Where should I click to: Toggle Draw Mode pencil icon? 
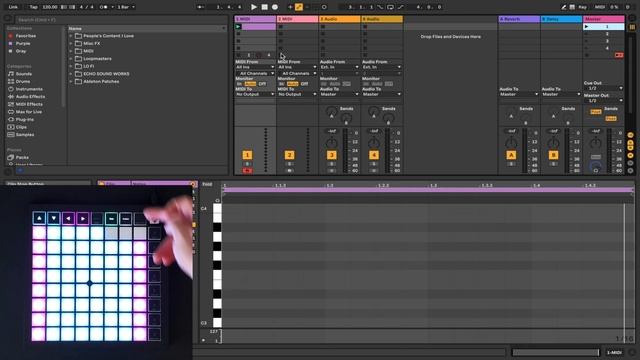coord(564,7)
